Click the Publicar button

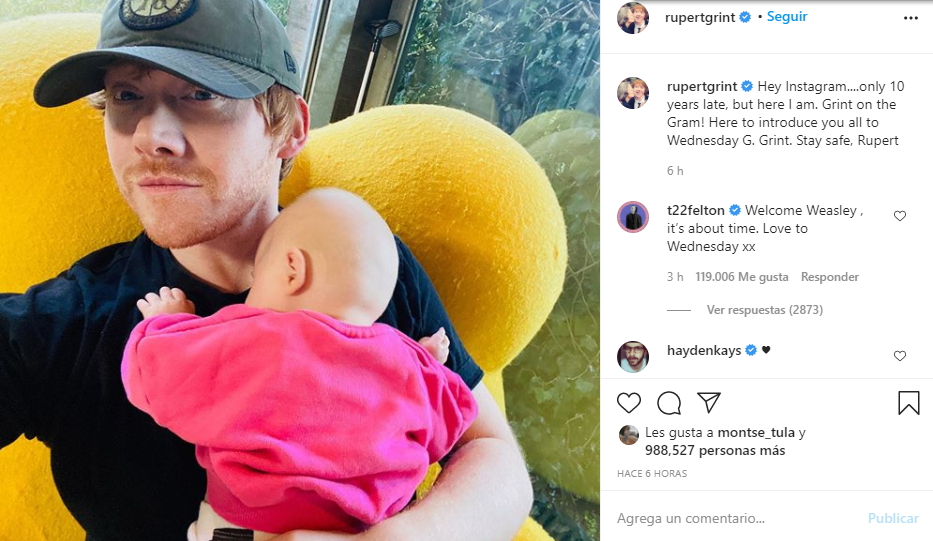(x=893, y=518)
